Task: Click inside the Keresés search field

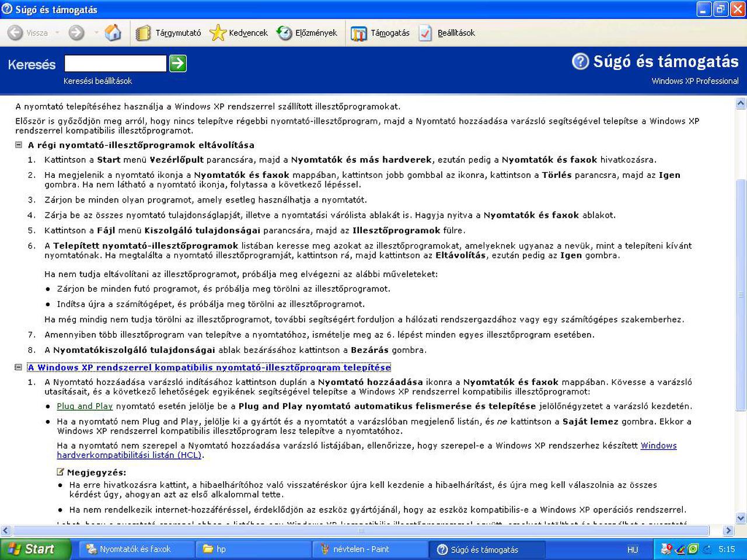Action: tap(116, 63)
